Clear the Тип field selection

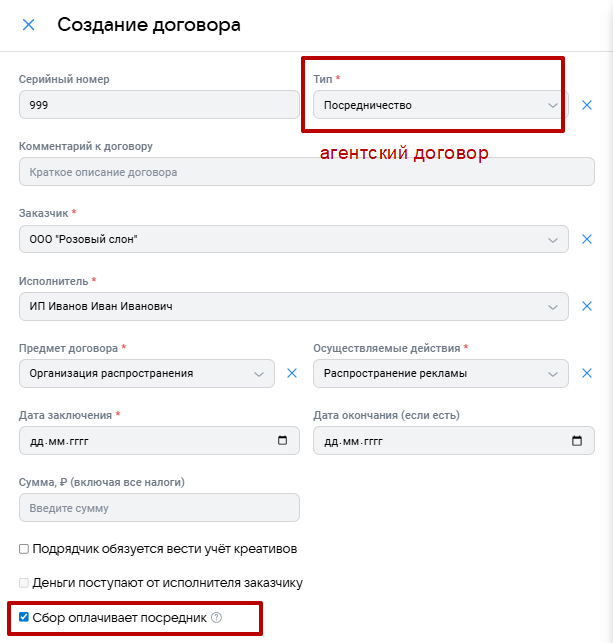[x=587, y=105]
